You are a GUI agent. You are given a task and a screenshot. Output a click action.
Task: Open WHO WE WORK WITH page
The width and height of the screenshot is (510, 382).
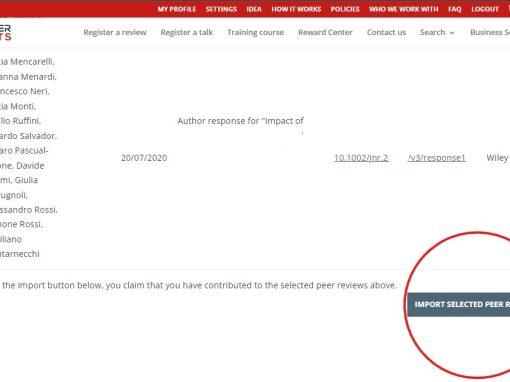[404, 9]
